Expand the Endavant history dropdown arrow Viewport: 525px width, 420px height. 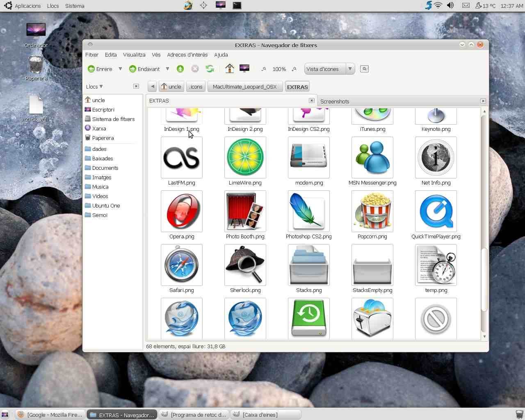tap(167, 69)
